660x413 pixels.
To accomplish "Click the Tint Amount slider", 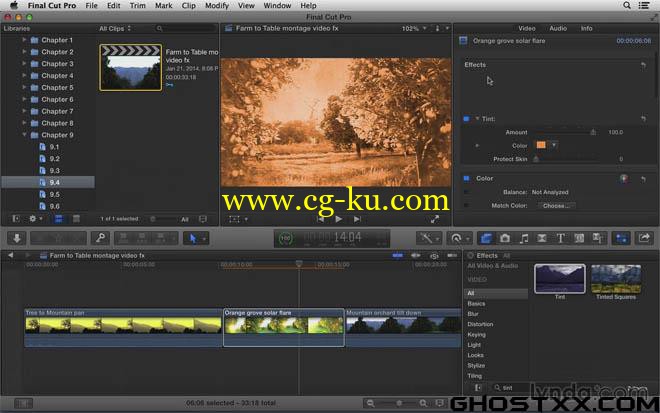I will click(566, 133).
